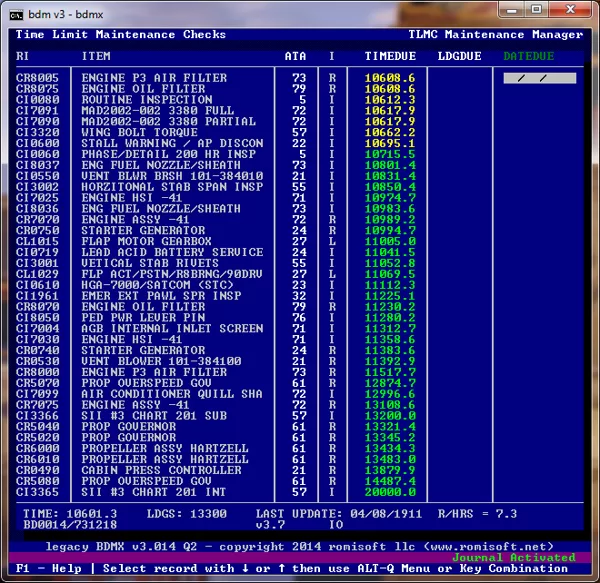600x583 pixels.
Task: Click the ATA column header
Action: click(295, 56)
